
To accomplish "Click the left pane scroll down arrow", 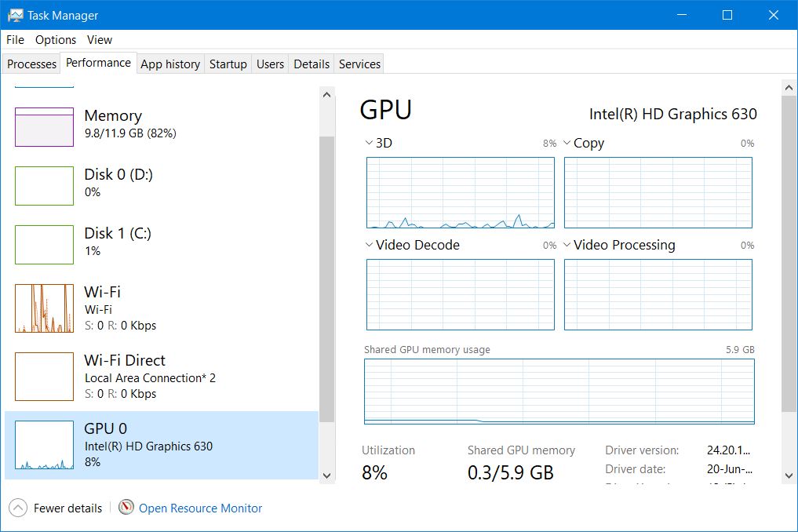I will coord(327,475).
